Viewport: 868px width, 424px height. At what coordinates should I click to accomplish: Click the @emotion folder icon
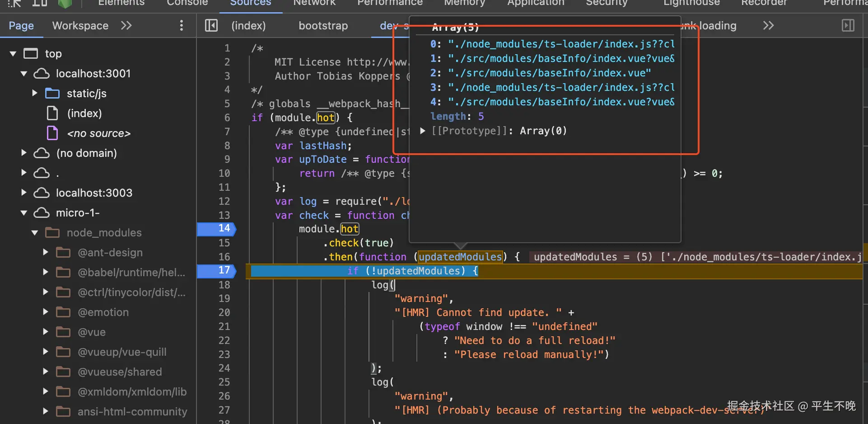tap(63, 312)
